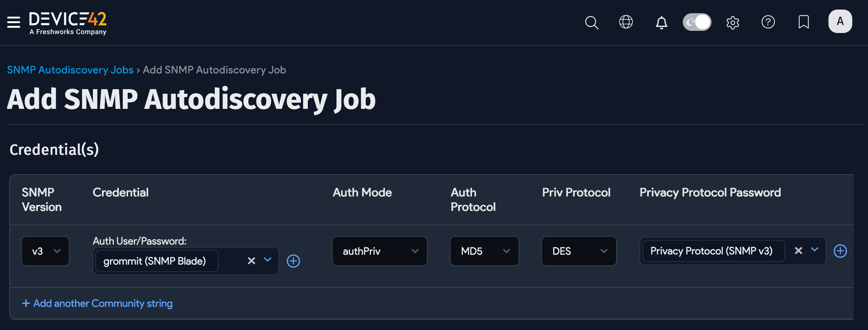Open the help question mark icon
868x330 pixels.
coord(768,22)
